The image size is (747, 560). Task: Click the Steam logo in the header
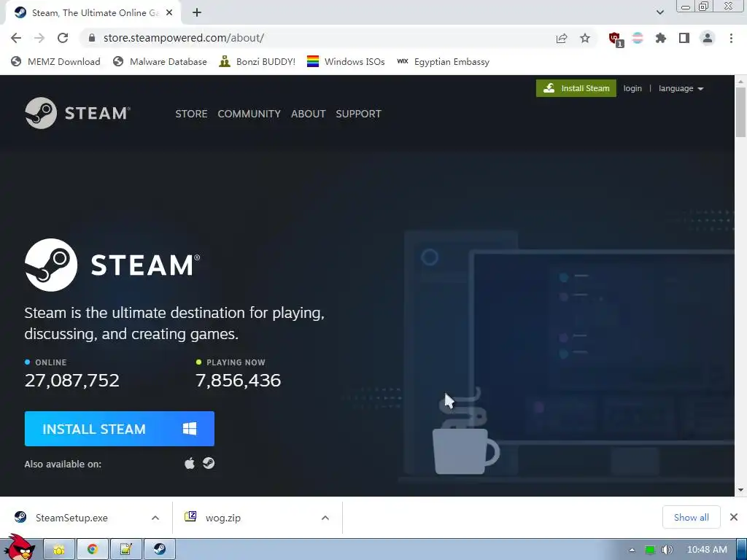point(77,113)
